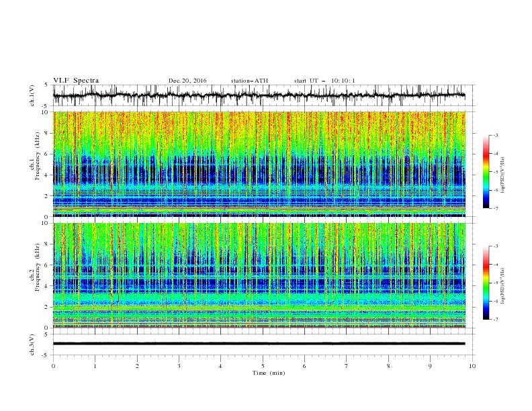Viewport: 532px width, 411px height.
Task: Click the "ch.2 Frequency (kHz)" axis label
Action: coord(34,267)
